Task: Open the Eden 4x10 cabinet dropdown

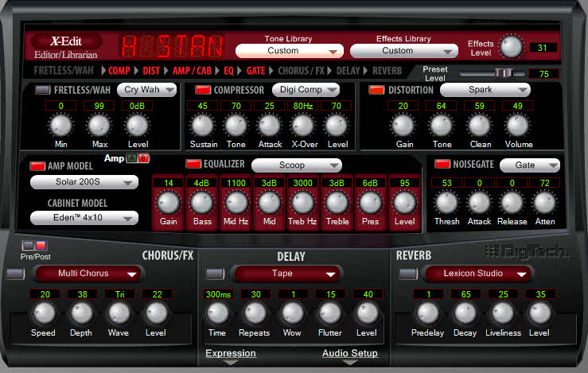Action: [x=84, y=218]
